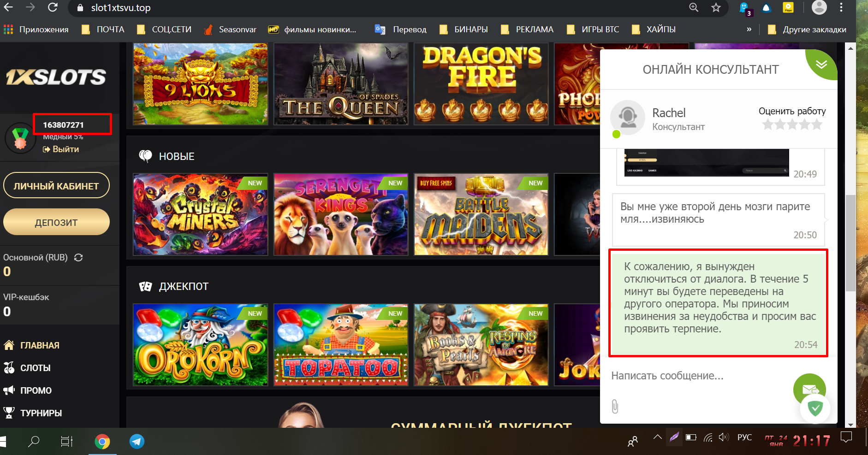The width and height of the screenshot is (868, 455).
Task: Open the ХАЙПЫ bookmark folder
Action: (654, 30)
